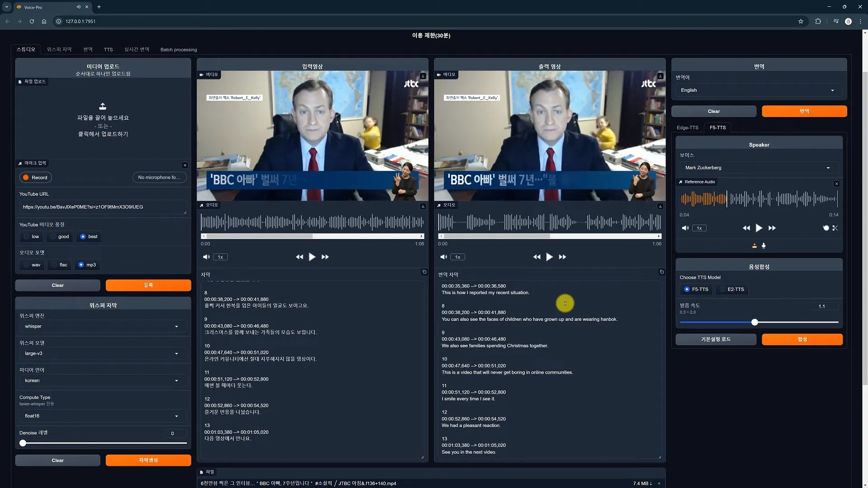The width and height of the screenshot is (868, 488).
Task: Click the upload icon below the Reference Audio player
Action: coord(753,246)
